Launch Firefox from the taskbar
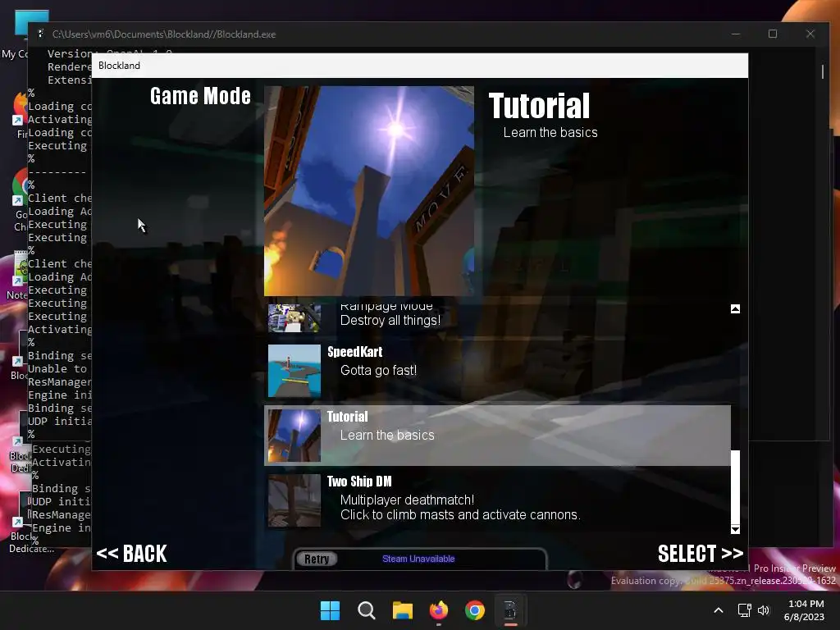 [439, 610]
